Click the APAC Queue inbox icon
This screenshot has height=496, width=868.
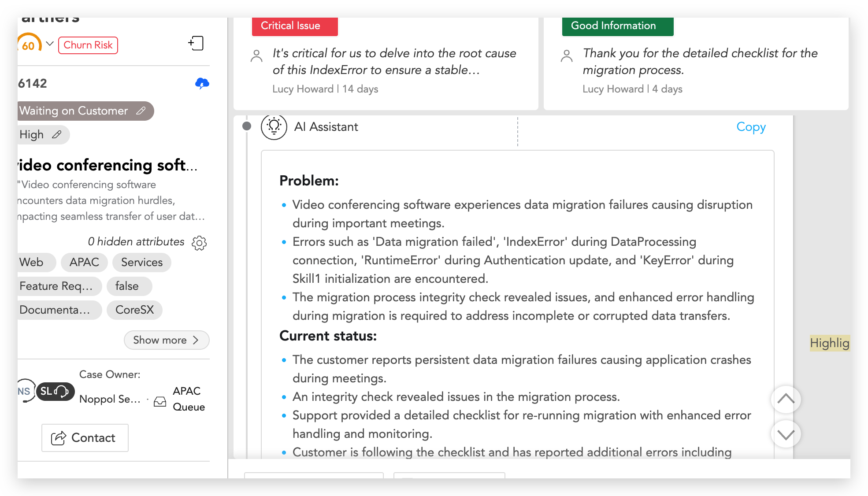[x=160, y=401]
